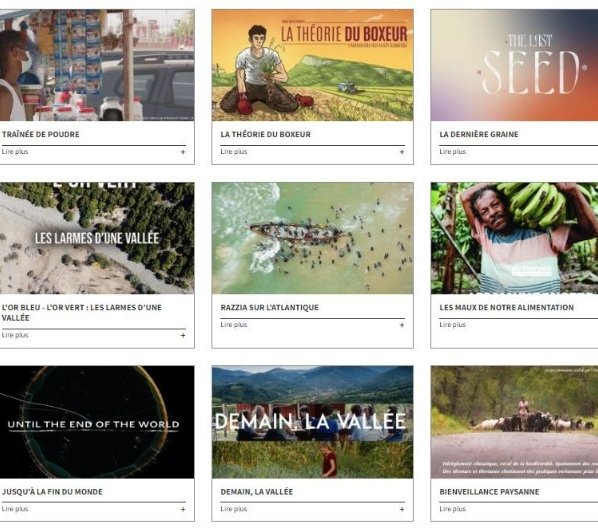Open Until the End of the World thumbnail
598x532 pixels.
tap(97, 422)
